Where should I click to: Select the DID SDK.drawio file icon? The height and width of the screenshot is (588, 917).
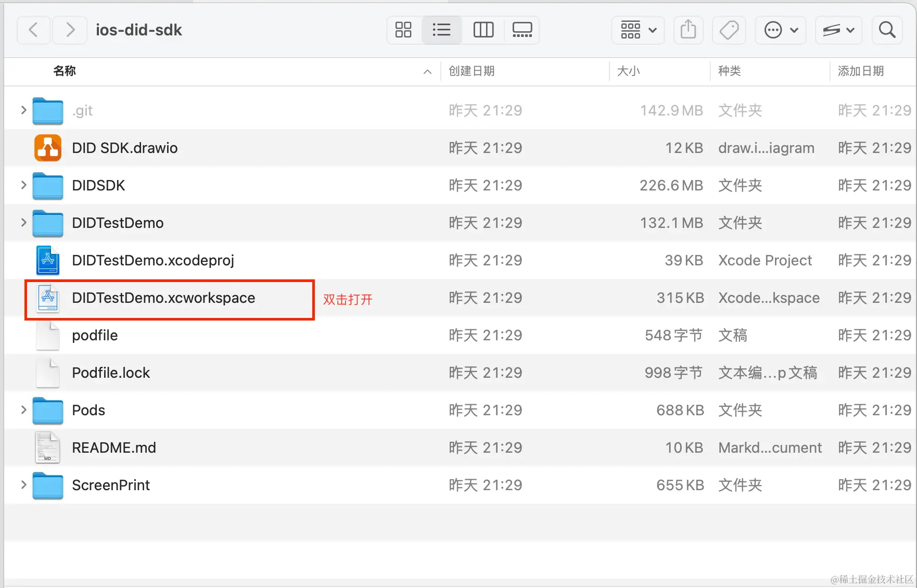coord(48,148)
